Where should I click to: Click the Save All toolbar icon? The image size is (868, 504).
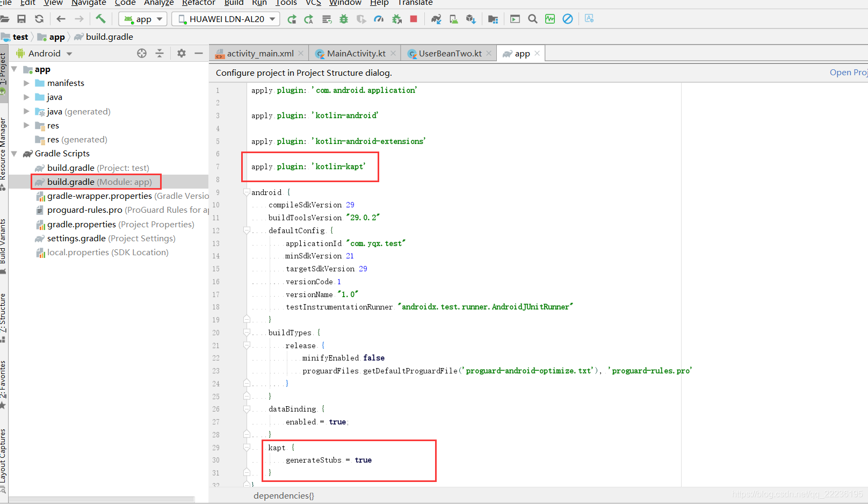21,19
